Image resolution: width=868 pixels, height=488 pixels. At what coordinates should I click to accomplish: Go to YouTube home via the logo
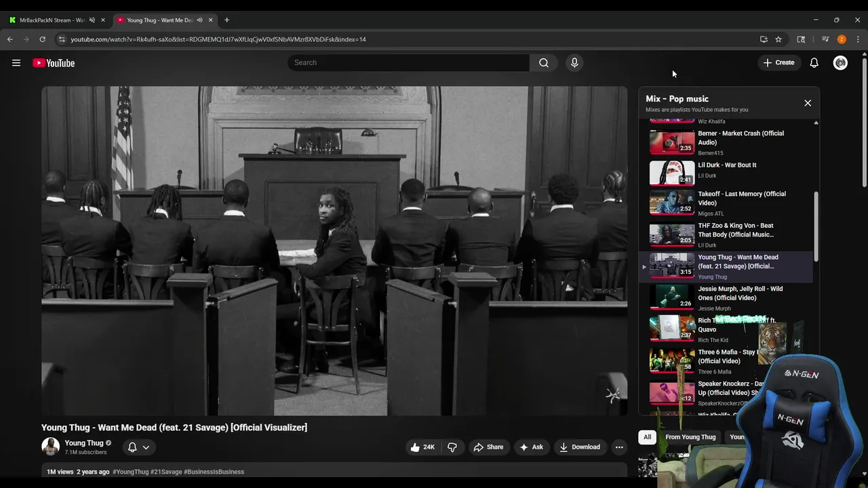54,63
